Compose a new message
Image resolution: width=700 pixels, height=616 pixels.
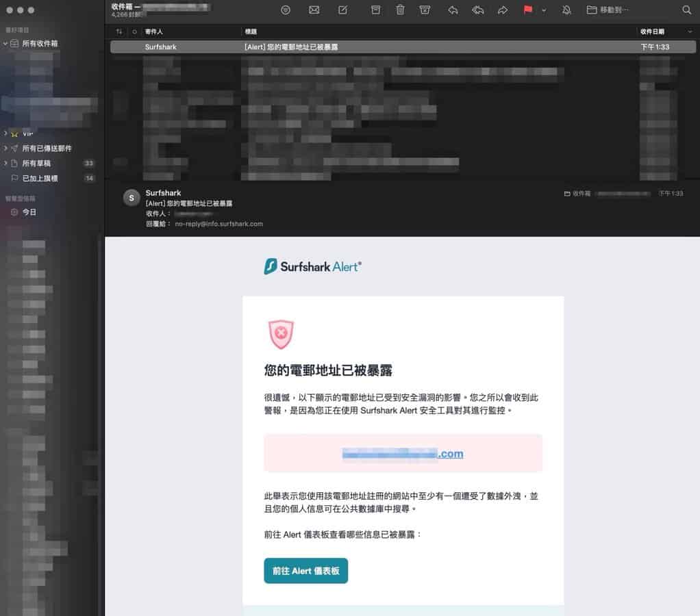[x=342, y=10]
